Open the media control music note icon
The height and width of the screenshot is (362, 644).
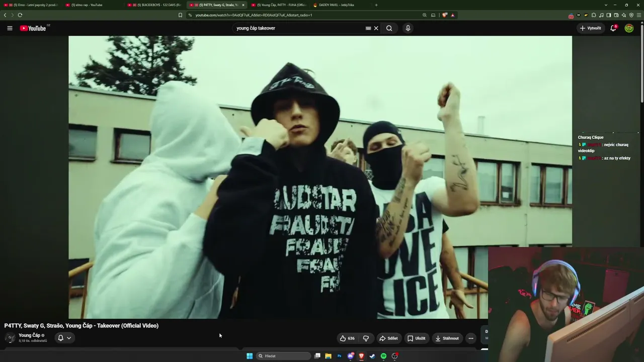click(x=602, y=15)
